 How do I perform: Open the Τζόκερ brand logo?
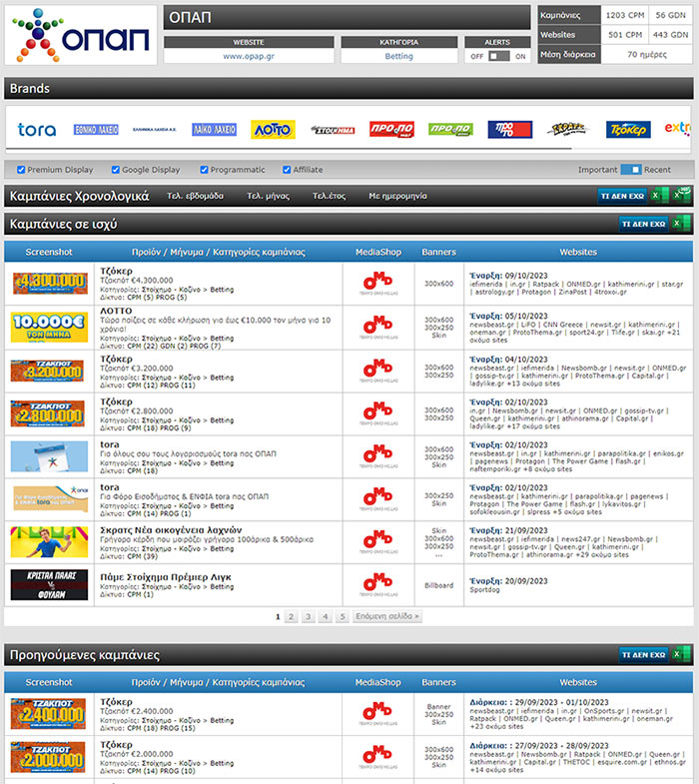pyautogui.click(x=627, y=130)
